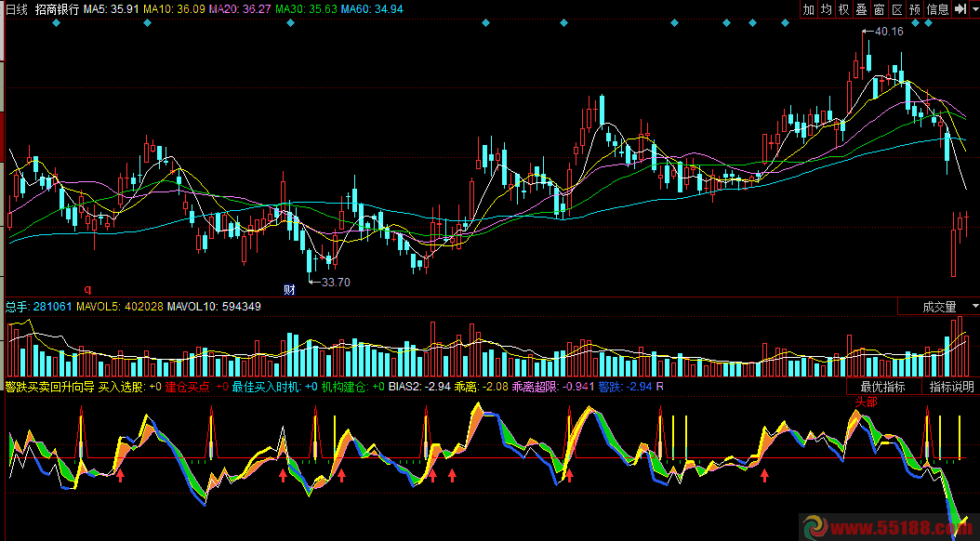Click the red 头部 top signal label
The width and height of the screenshot is (980, 541).
coord(867,402)
